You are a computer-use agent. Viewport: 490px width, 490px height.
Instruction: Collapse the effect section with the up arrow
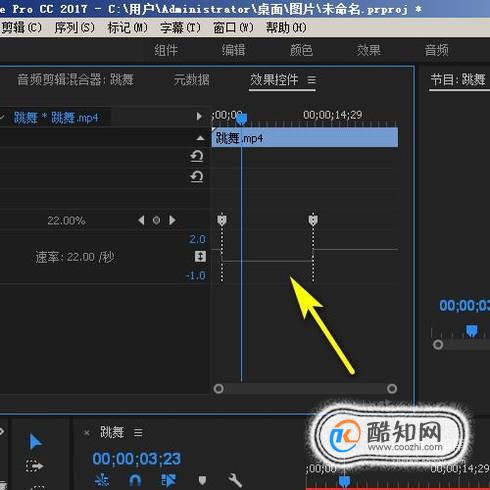(x=200, y=138)
